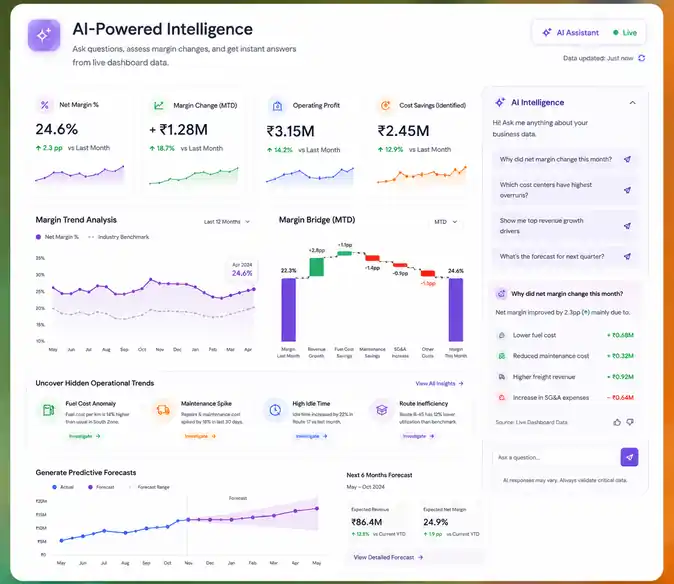Click the ₹86.4M expected revenue value
This screenshot has width=674, height=584.
click(x=367, y=522)
